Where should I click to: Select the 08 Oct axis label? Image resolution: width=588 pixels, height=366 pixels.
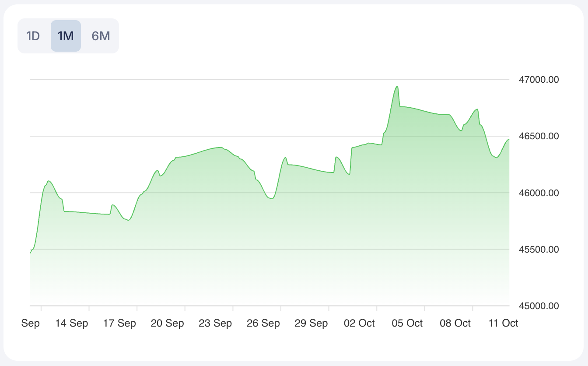455,324
